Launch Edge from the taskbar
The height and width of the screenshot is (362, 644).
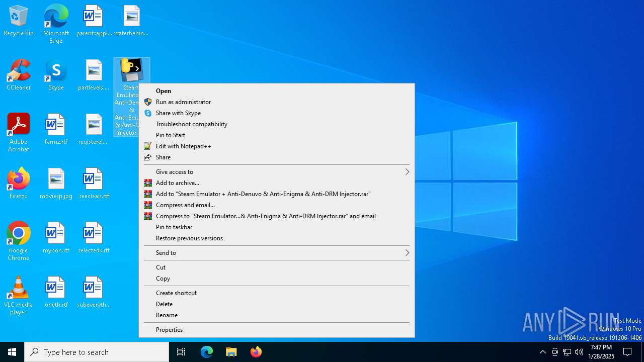coord(207,352)
